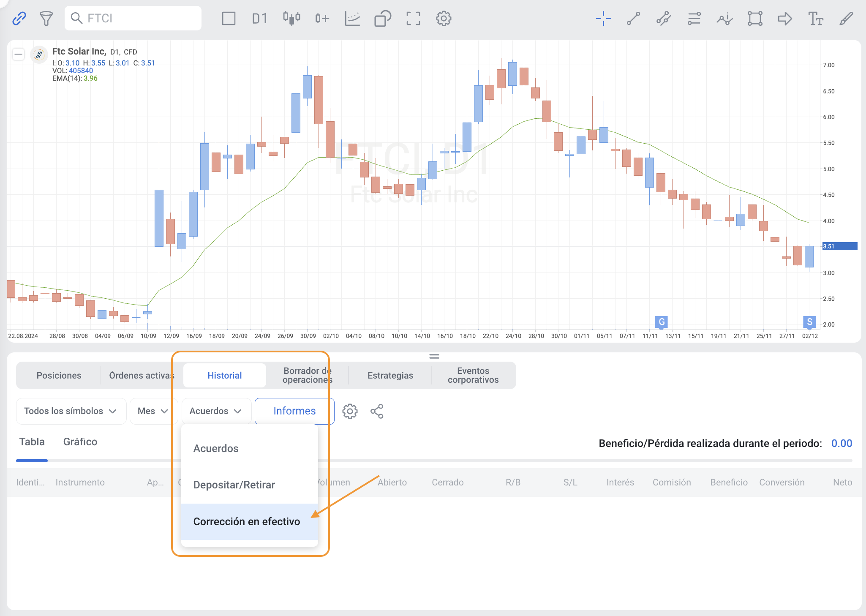
Task: Open chart settings gear in toolbar
Action: pos(444,18)
